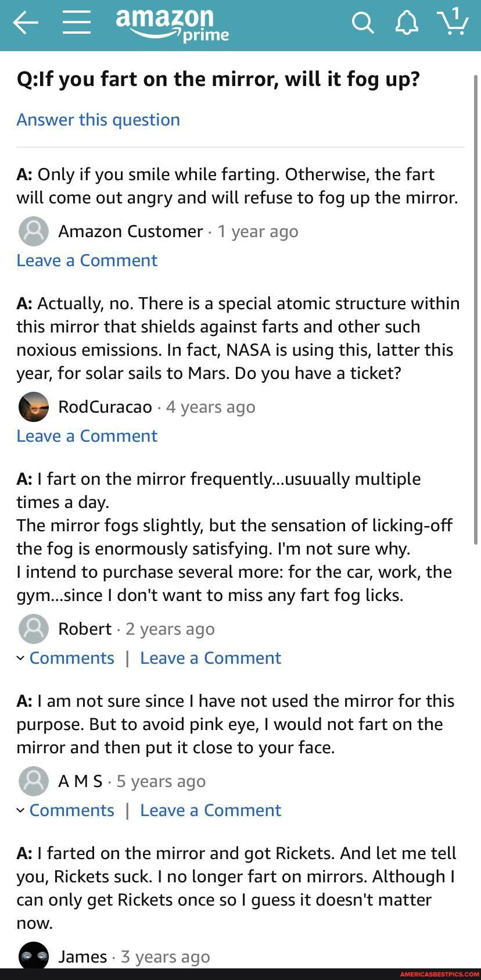This screenshot has width=481, height=980.
Task: Tap James's profile avatar
Action: coord(34,956)
